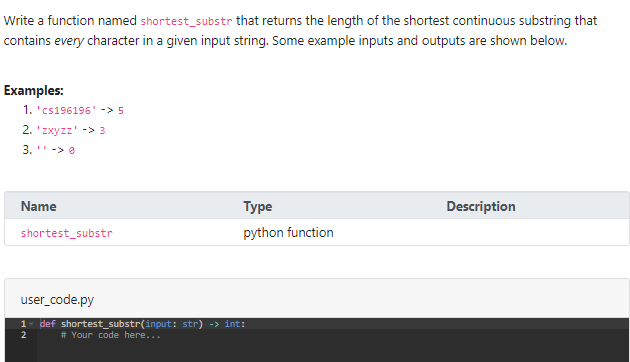Click the Type column header
Image resolution: width=630 pixels, height=362 pixels.
coord(258,206)
